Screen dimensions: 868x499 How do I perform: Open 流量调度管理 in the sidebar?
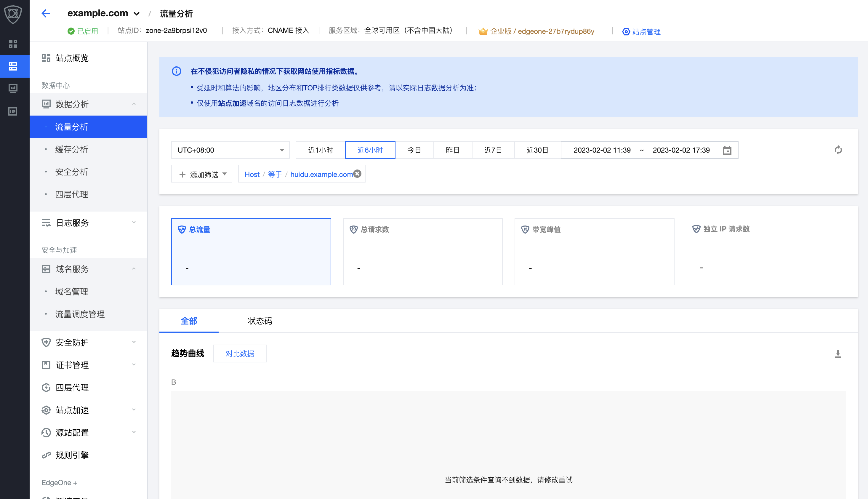point(88,314)
